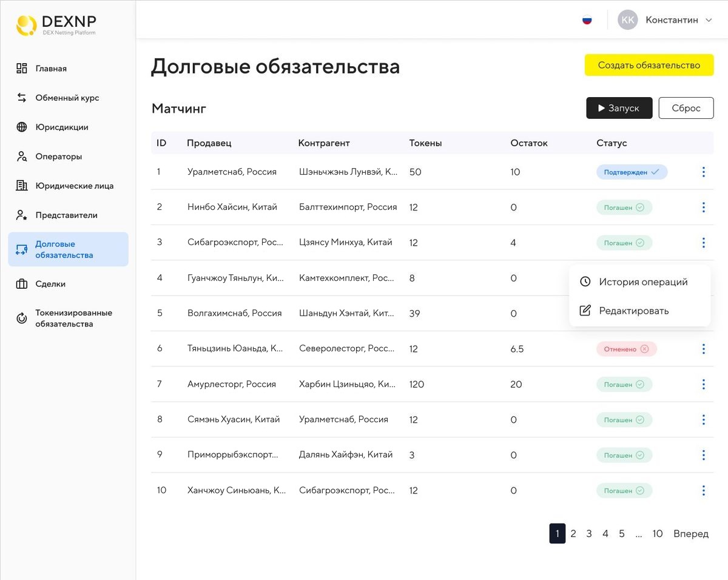The image size is (728, 580).
Task: Click Балттехимпорт, Россия counterparty cell
Action: coord(348,207)
